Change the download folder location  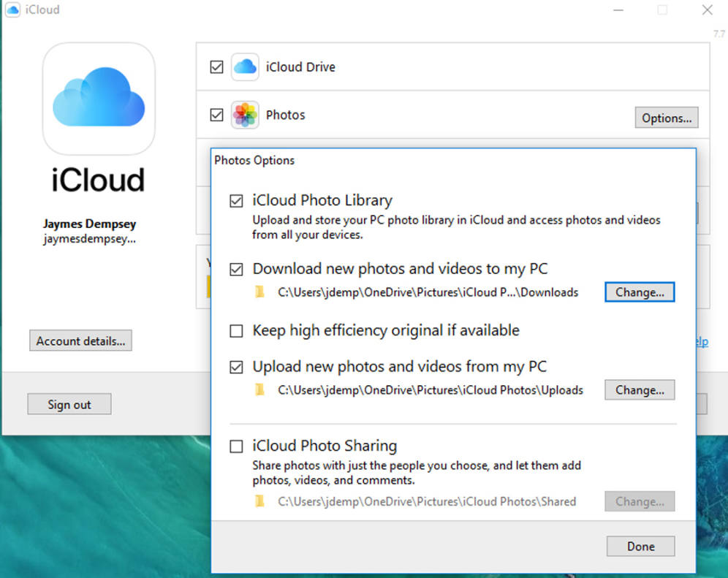click(x=639, y=292)
